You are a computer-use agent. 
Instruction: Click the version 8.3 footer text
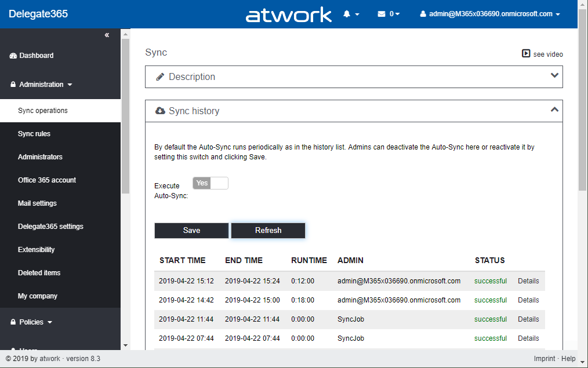point(84,359)
